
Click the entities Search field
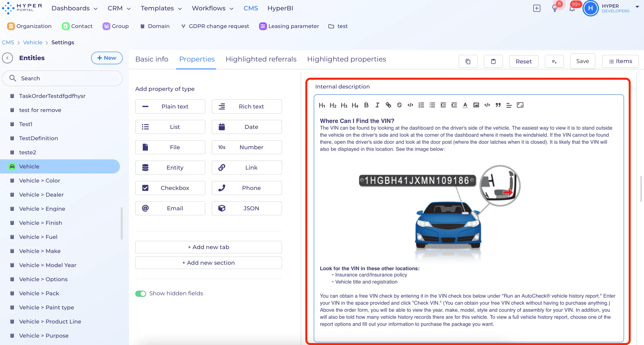coord(62,79)
